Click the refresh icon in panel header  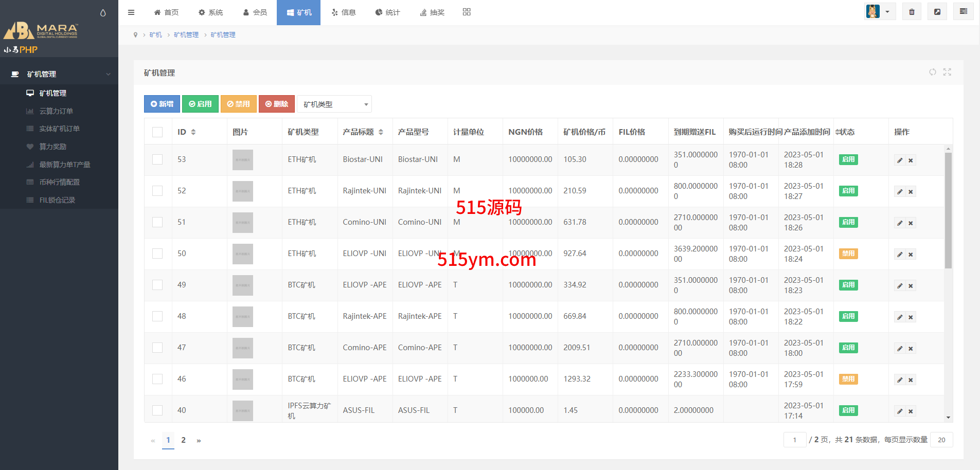(x=933, y=72)
